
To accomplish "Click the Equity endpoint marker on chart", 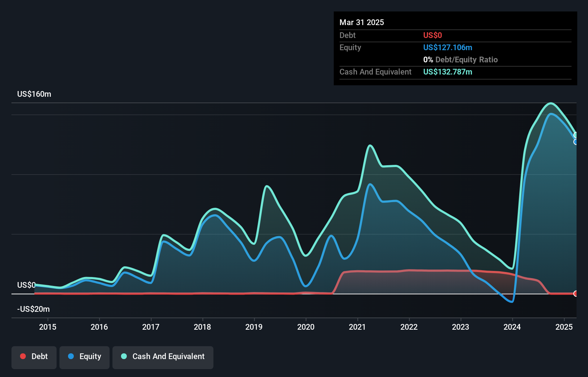I will pyautogui.click(x=576, y=142).
